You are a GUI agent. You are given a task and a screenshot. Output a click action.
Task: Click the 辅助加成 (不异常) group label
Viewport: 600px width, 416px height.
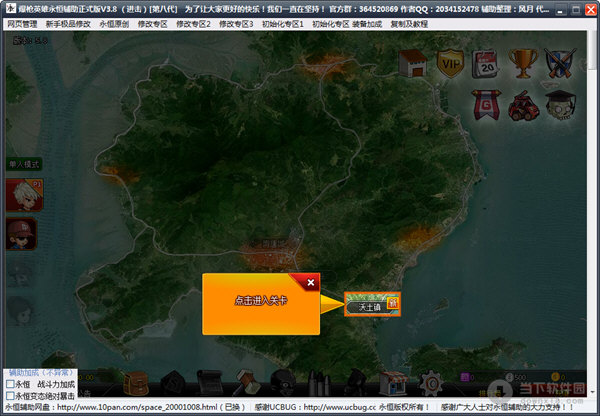41,372
